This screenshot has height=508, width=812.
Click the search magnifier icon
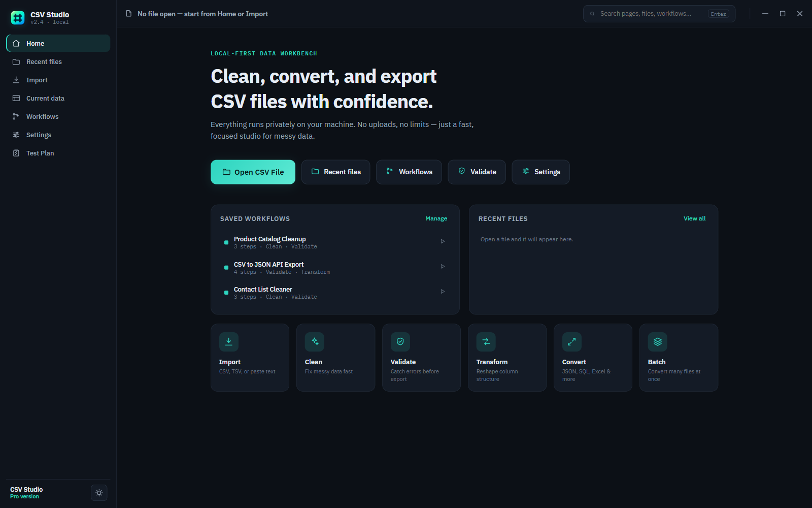click(592, 14)
